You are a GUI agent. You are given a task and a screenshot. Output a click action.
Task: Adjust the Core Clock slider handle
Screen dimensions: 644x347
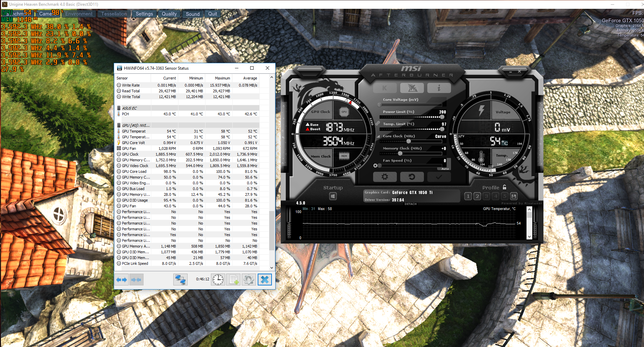pos(409,141)
